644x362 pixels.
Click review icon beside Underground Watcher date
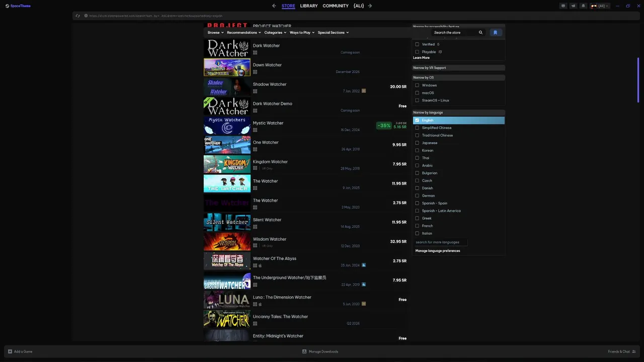364,285
